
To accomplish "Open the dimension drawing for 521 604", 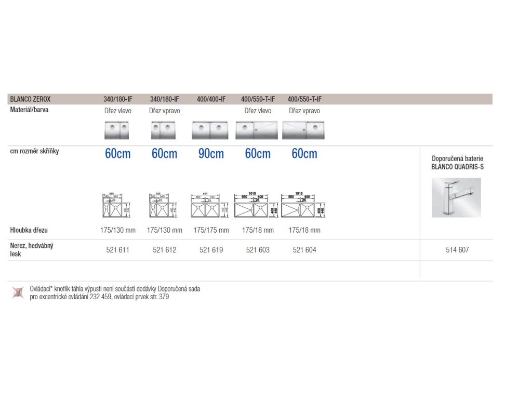I will [303, 205].
